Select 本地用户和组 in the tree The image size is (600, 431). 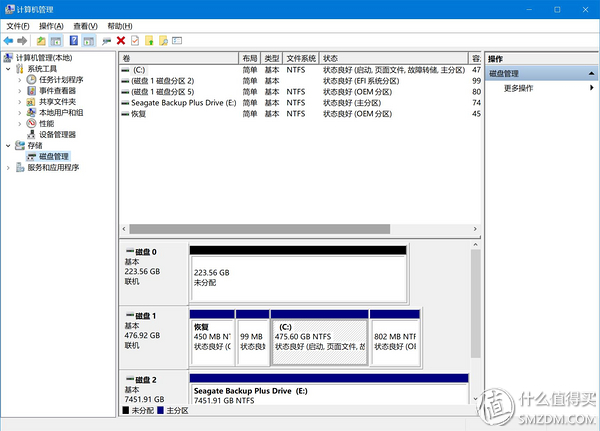click(x=61, y=113)
